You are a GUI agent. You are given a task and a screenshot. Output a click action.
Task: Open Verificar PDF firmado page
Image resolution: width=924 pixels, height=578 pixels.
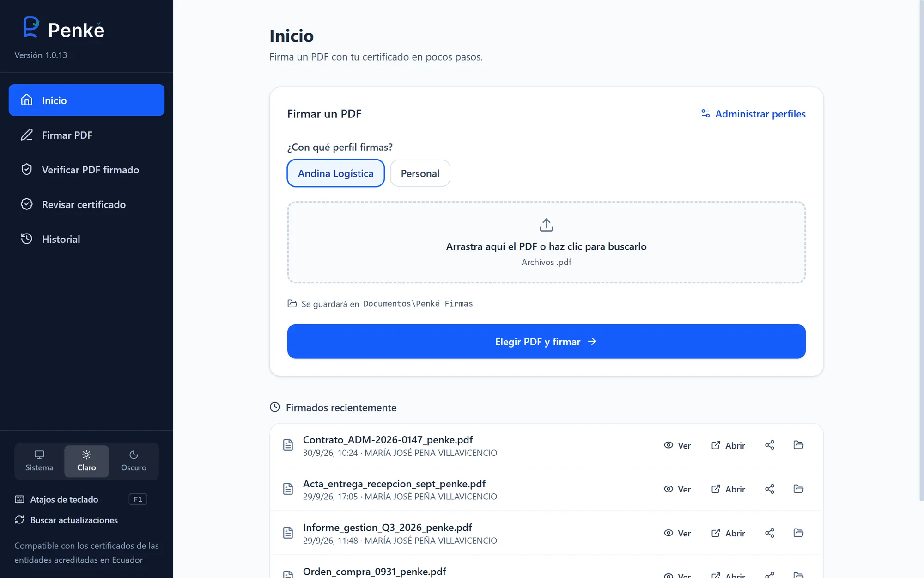[86, 169]
